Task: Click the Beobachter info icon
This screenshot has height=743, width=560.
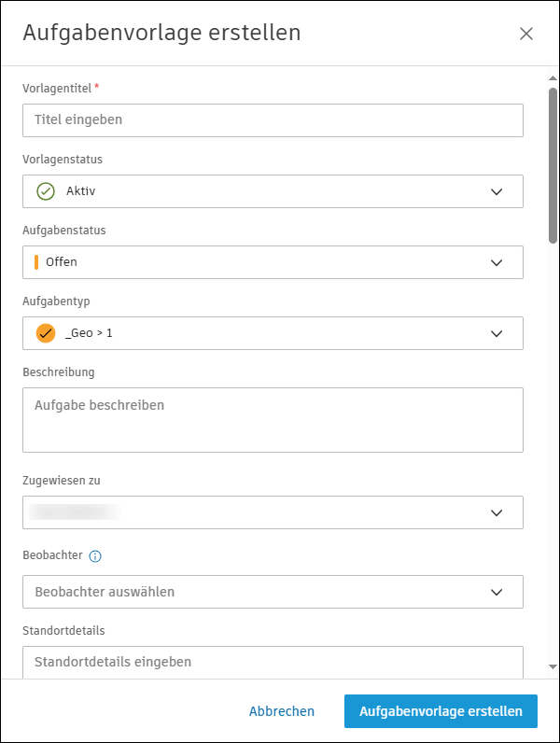Action: coord(95,556)
